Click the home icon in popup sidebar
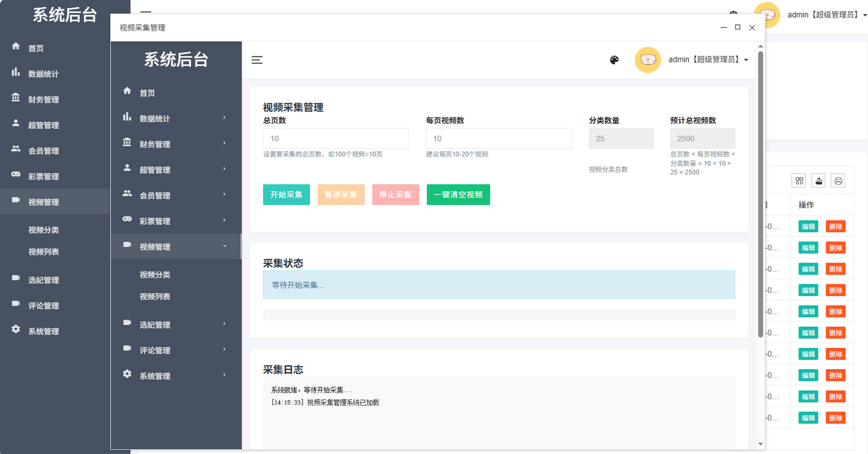This screenshot has width=868, height=454. (x=127, y=91)
